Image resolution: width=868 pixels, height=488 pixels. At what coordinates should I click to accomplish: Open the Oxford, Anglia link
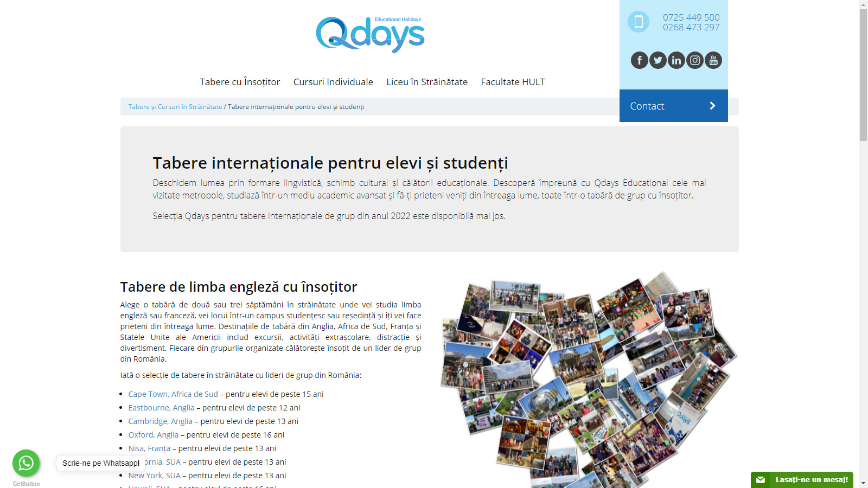point(153,434)
